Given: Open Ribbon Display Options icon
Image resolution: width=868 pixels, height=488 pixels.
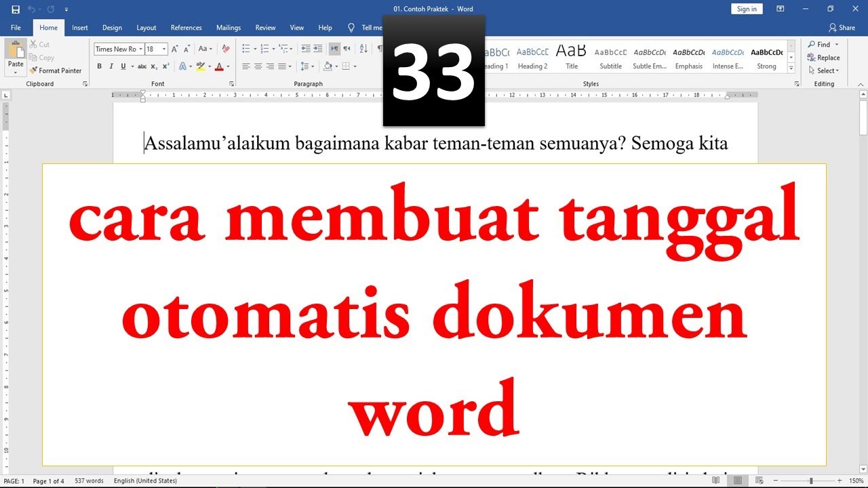Looking at the screenshot, I should (781, 9).
